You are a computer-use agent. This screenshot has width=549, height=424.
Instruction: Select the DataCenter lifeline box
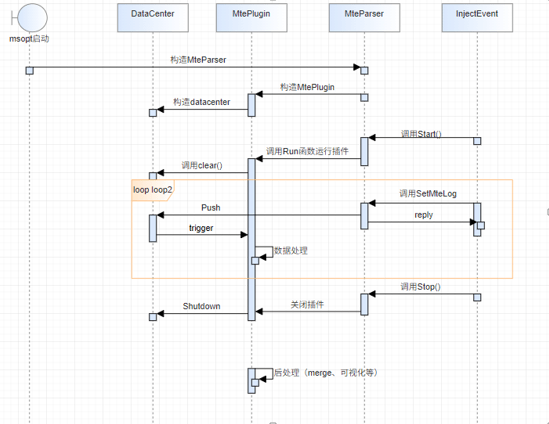pyautogui.click(x=153, y=18)
